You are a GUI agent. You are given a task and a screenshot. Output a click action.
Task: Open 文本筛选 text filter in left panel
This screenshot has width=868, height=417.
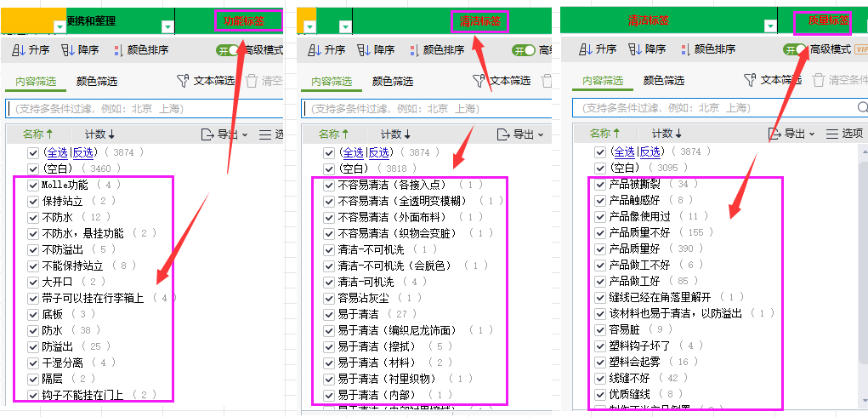click(205, 81)
